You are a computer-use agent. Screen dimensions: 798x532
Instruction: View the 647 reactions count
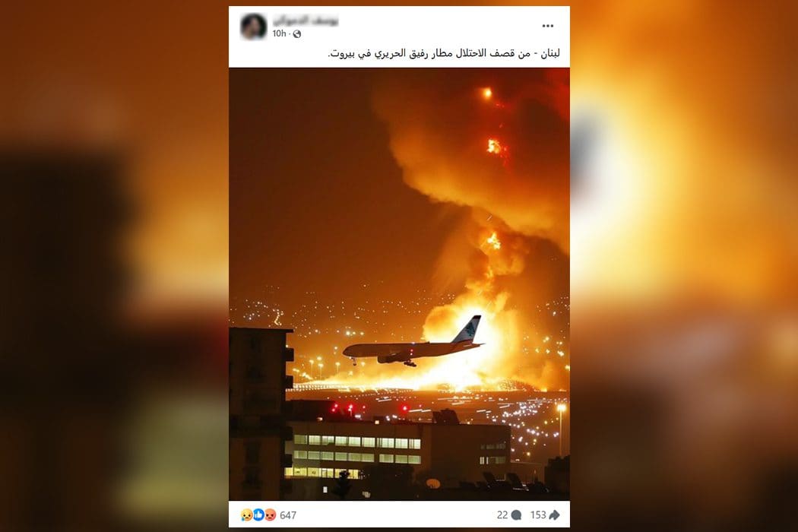287,515
